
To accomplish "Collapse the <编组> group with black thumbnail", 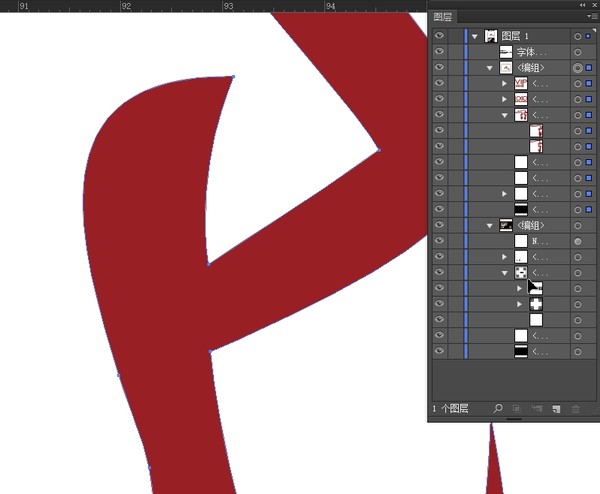I will point(489,226).
